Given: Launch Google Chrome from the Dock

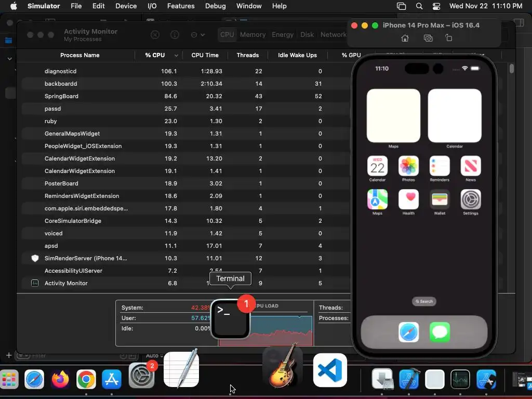Looking at the screenshot, I should coord(86,379).
